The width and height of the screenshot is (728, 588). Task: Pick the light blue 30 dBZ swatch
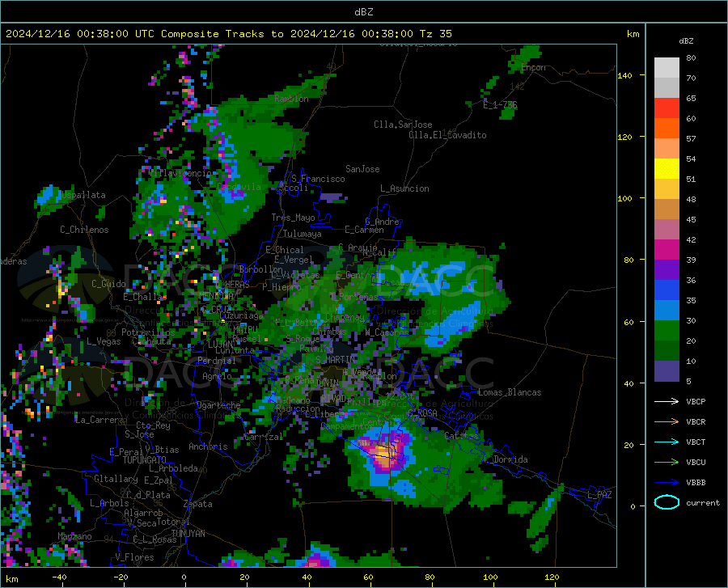(x=667, y=311)
